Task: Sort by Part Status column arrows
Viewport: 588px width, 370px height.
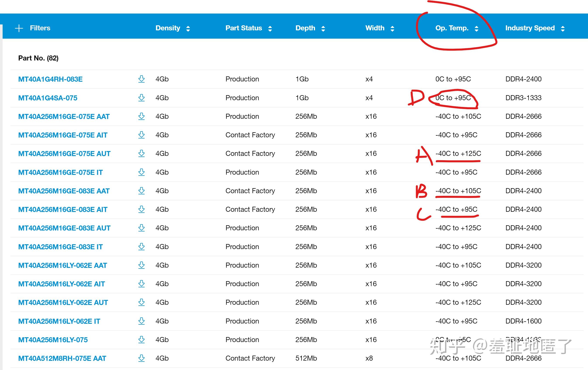Action: (x=270, y=29)
